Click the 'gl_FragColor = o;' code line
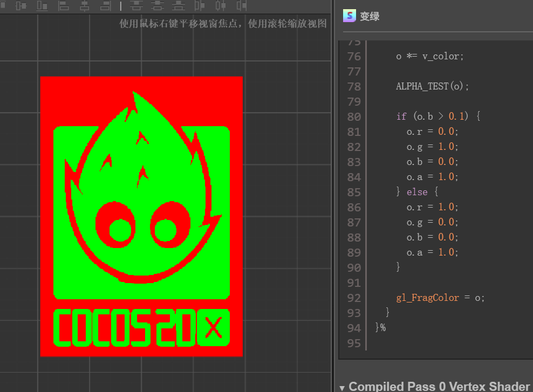The width and height of the screenshot is (533, 392). [x=440, y=298]
